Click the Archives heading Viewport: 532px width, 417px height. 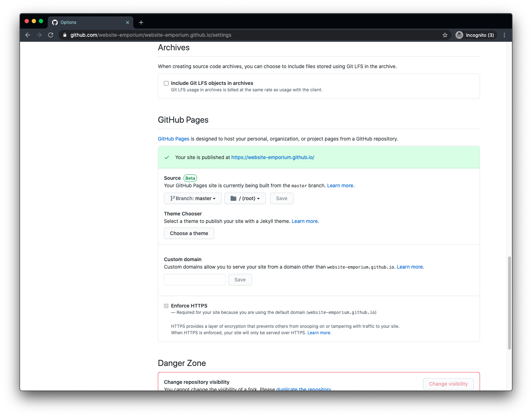pos(174,47)
